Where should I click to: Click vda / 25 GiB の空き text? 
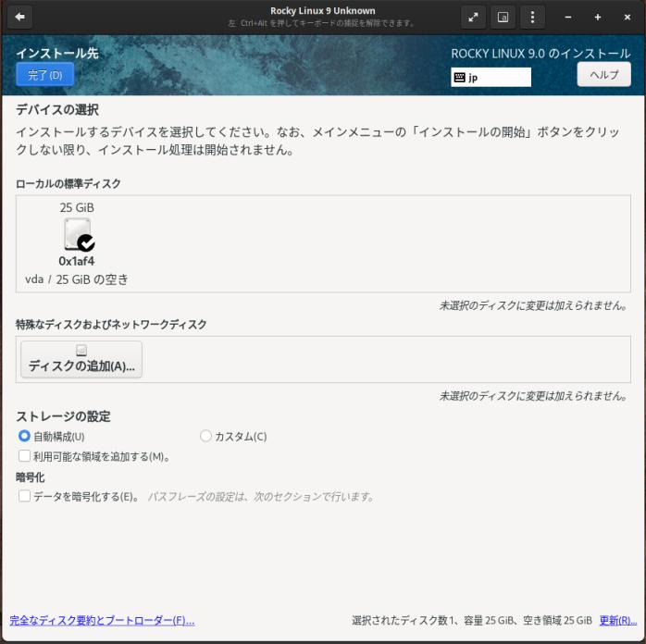coord(77,279)
